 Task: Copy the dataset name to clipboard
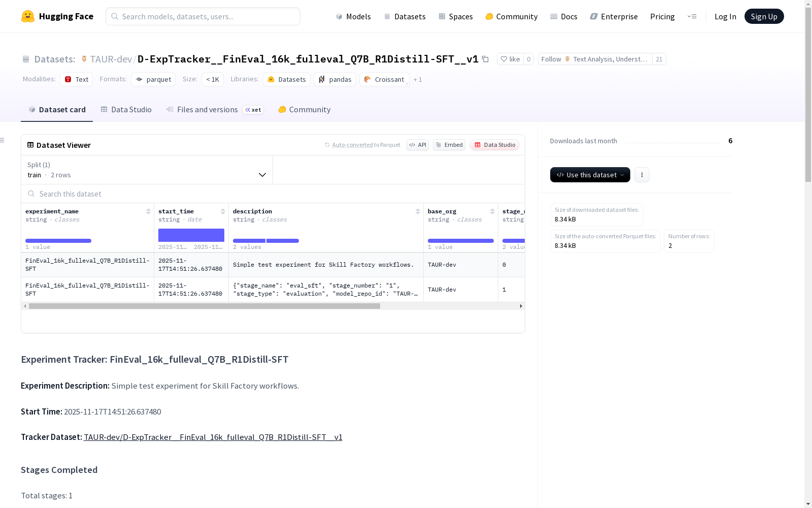coord(485,59)
